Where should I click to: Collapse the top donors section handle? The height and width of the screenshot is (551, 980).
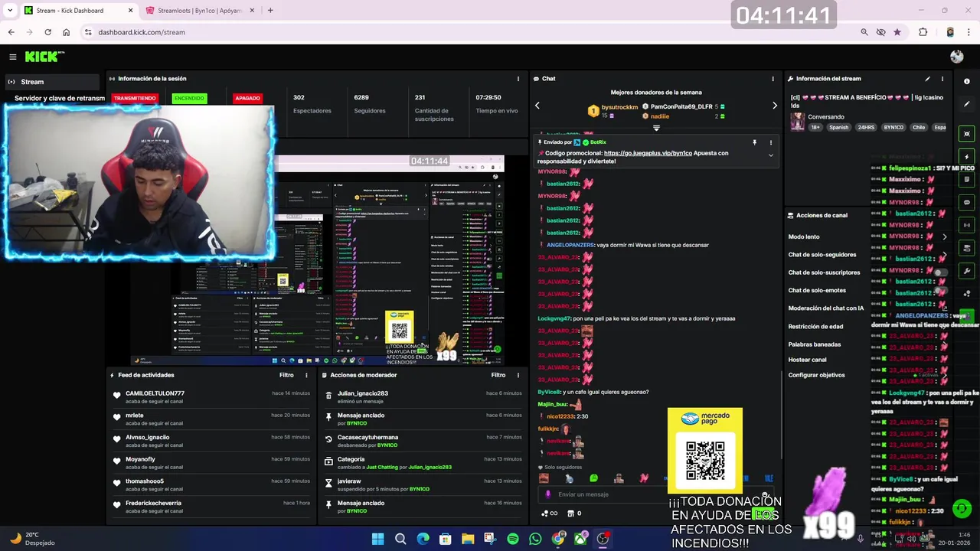(x=656, y=128)
